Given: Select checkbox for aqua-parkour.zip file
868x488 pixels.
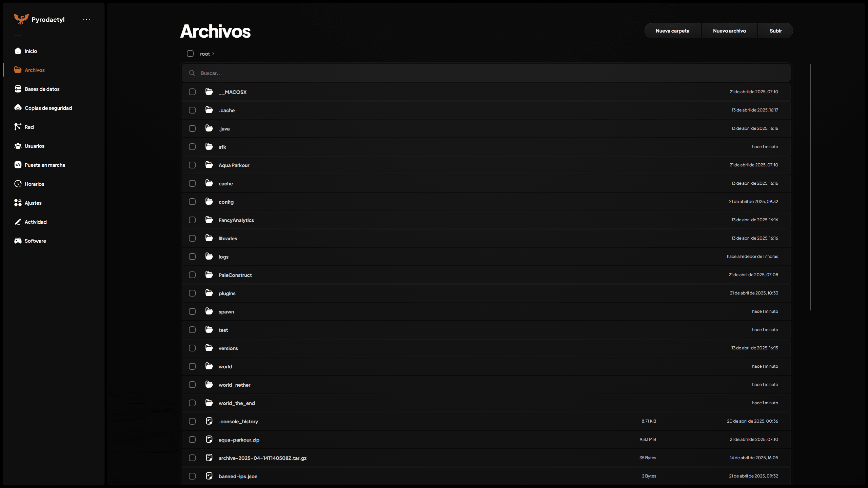Looking at the screenshot, I should pos(192,440).
